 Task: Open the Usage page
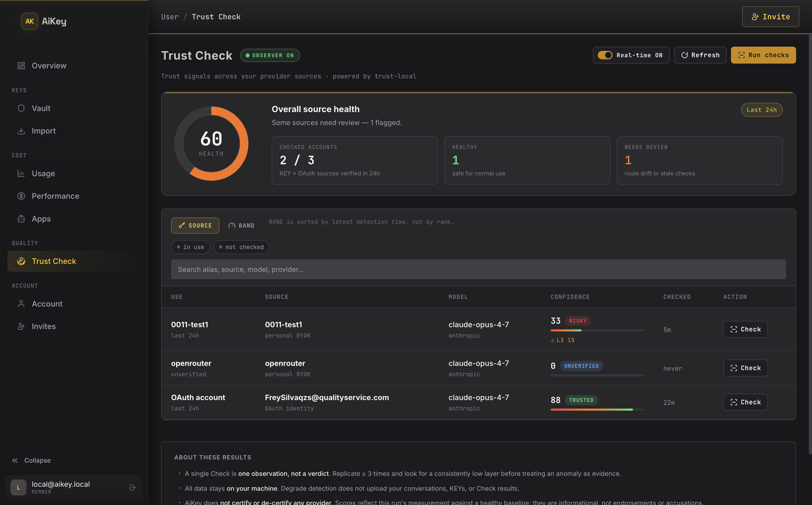point(74,173)
